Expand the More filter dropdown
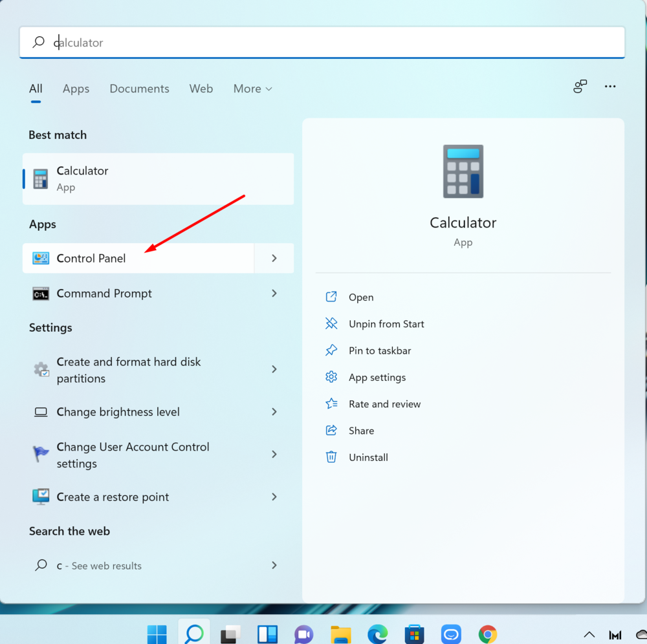This screenshot has height=644, width=647. (x=252, y=89)
